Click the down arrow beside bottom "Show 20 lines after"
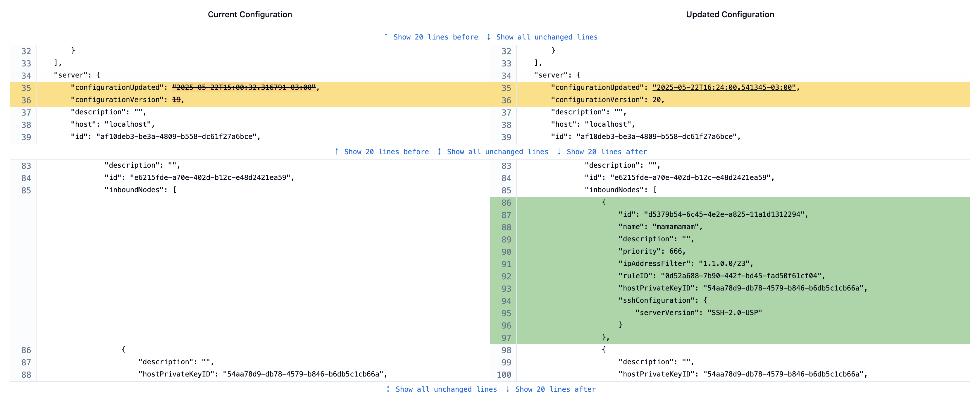The width and height of the screenshot is (980, 404). (x=507, y=389)
